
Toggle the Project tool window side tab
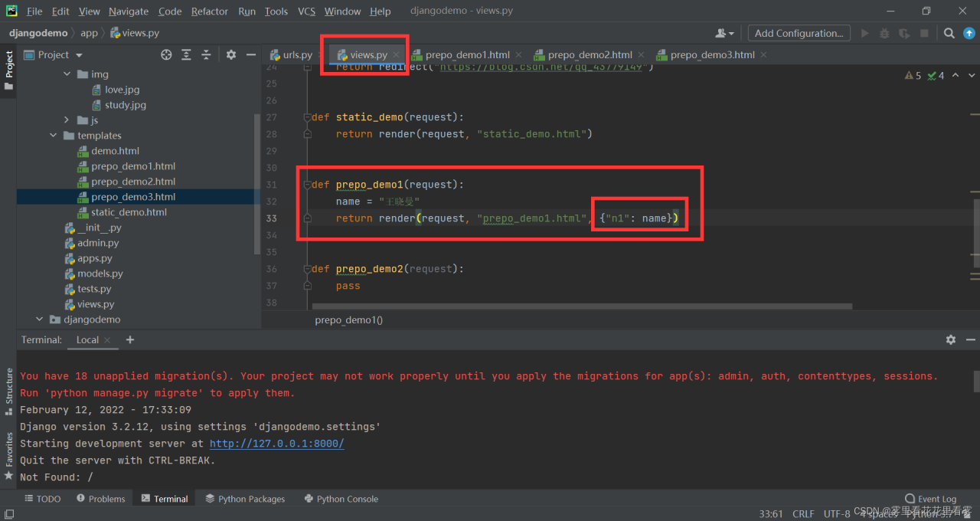(9, 69)
